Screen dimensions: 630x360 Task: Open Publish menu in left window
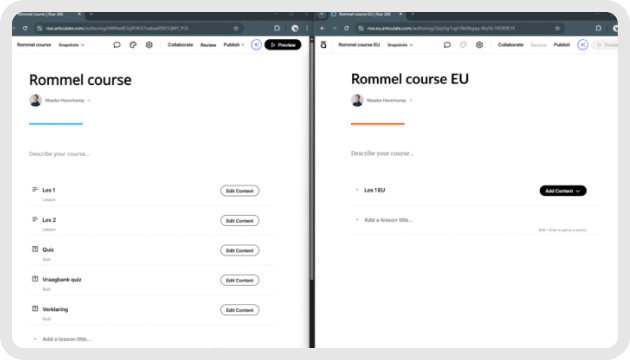point(233,45)
